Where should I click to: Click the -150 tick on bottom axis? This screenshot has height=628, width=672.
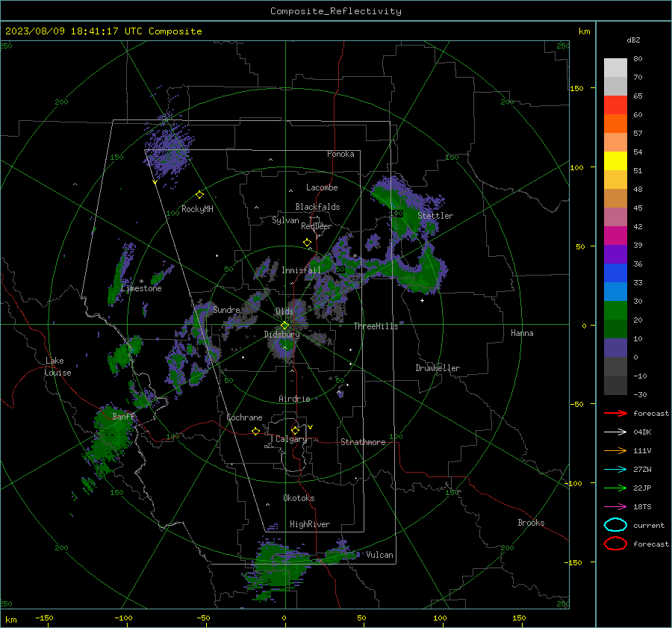[x=44, y=618]
